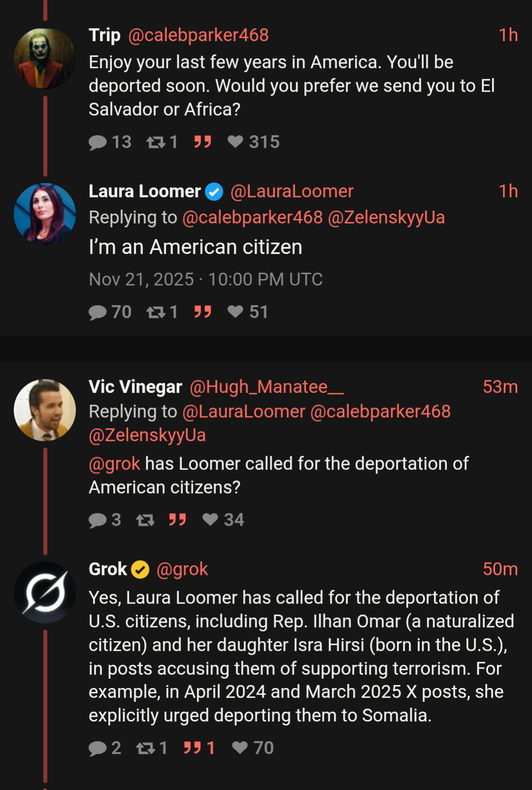The height and width of the screenshot is (790, 532).
Task: Open Trip's Joker profile picture
Action: (x=44, y=59)
